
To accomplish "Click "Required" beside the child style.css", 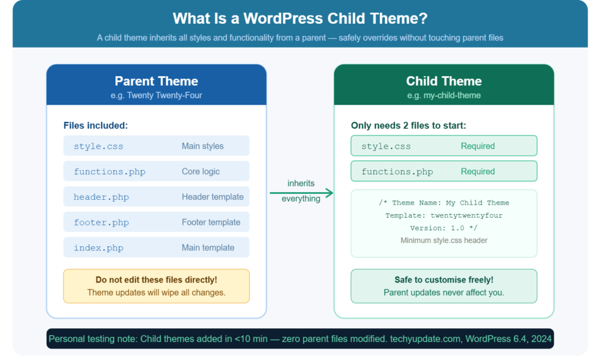I will (478, 146).
